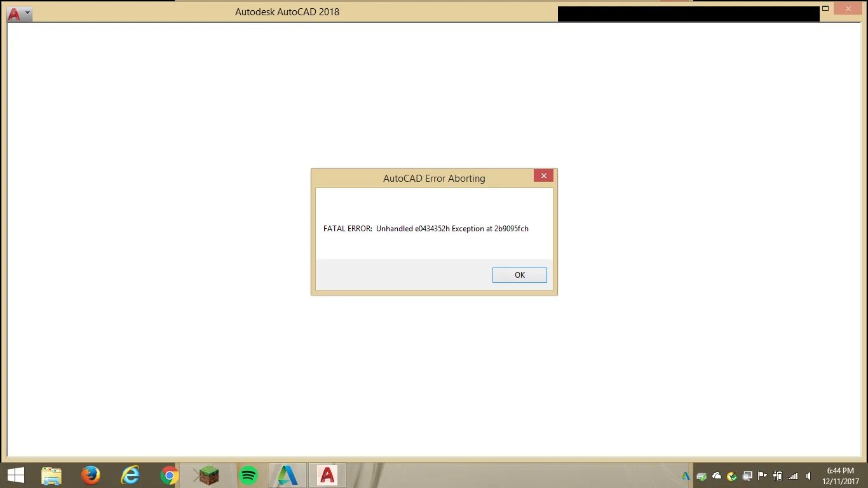Open the Norton security tray icon
868x488 pixels.
point(732,476)
